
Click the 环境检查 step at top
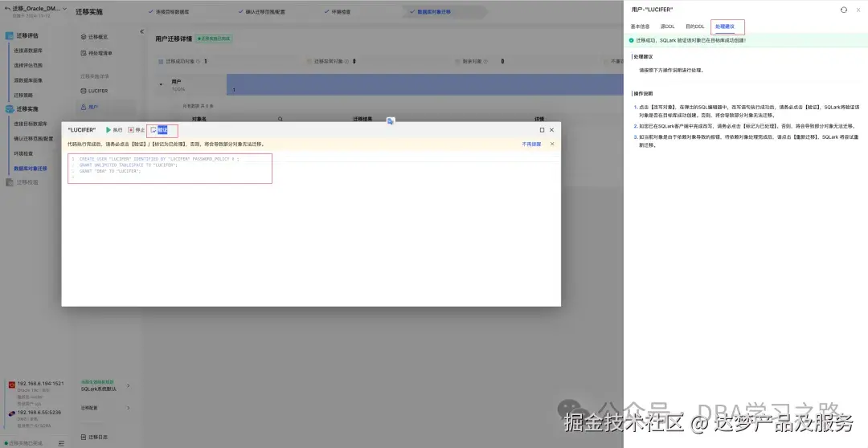tap(338, 11)
